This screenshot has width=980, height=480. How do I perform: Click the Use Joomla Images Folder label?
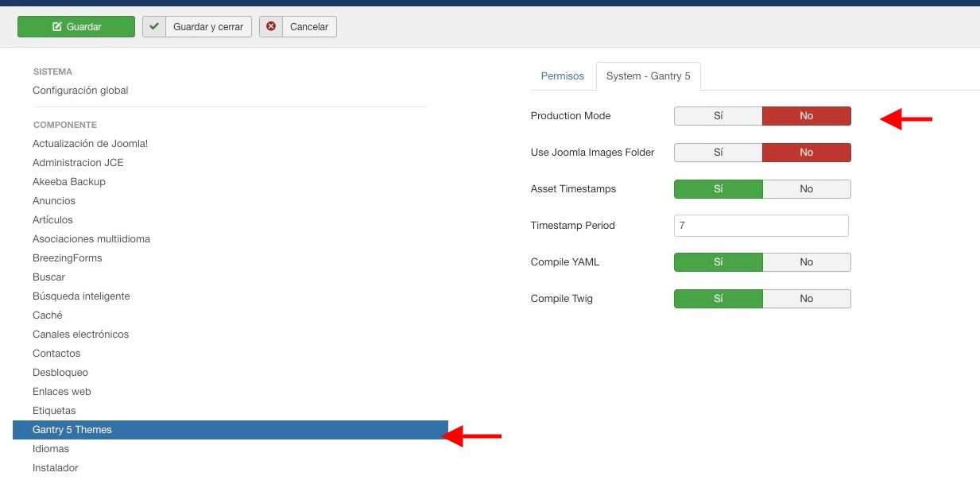coord(593,153)
